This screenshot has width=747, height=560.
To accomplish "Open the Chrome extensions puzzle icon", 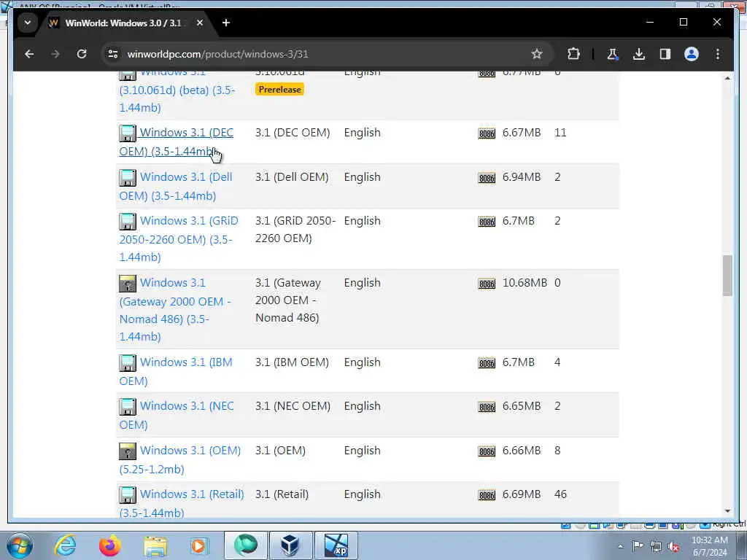I will pyautogui.click(x=573, y=54).
